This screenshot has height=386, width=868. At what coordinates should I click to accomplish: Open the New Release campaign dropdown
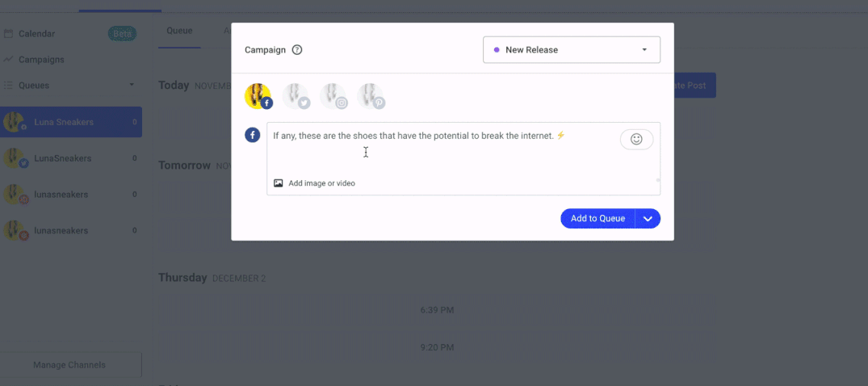tap(572, 50)
